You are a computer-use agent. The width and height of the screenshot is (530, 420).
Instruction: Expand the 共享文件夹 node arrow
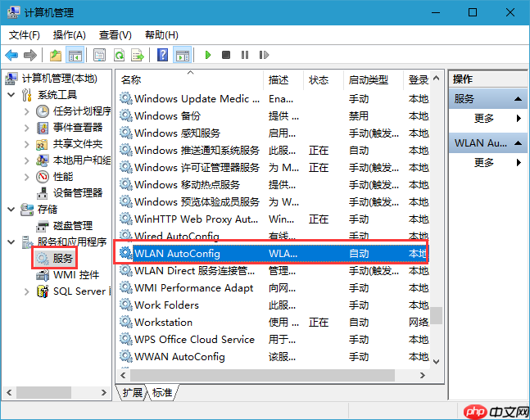pos(27,144)
